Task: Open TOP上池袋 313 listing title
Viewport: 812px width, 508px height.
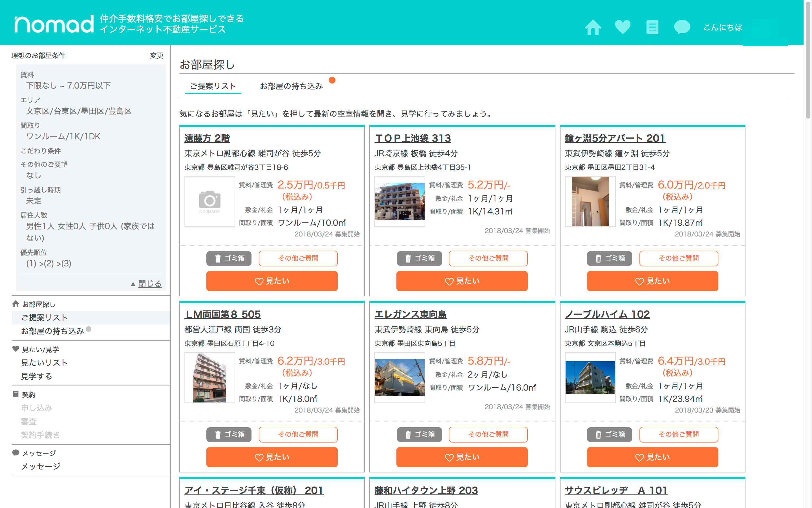Action: (413, 138)
